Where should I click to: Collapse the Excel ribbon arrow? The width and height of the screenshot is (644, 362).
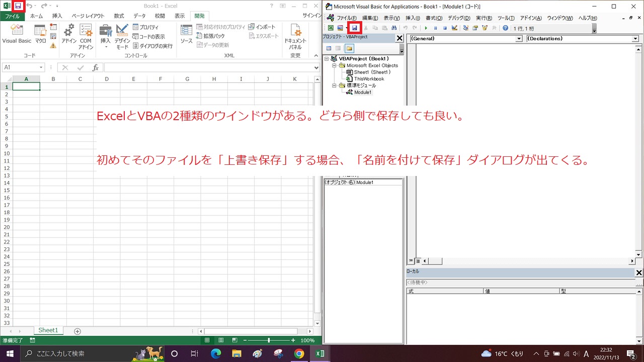[316, 55]
